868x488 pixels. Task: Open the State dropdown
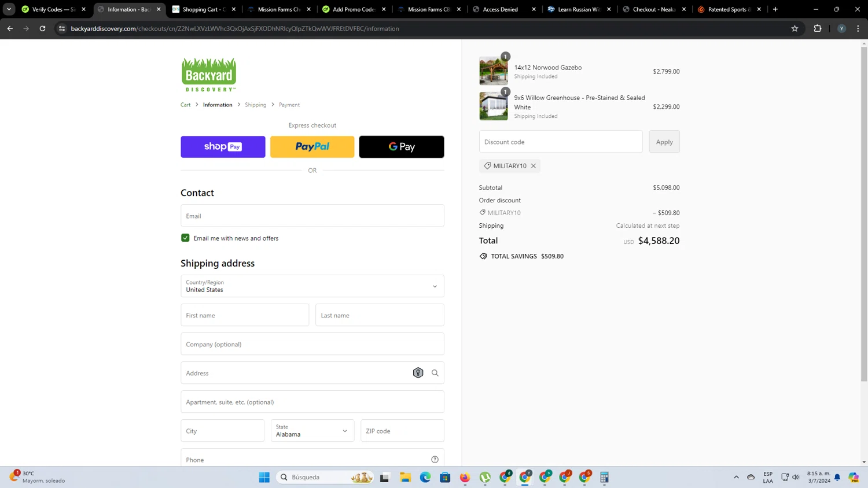tap(312, 431)
